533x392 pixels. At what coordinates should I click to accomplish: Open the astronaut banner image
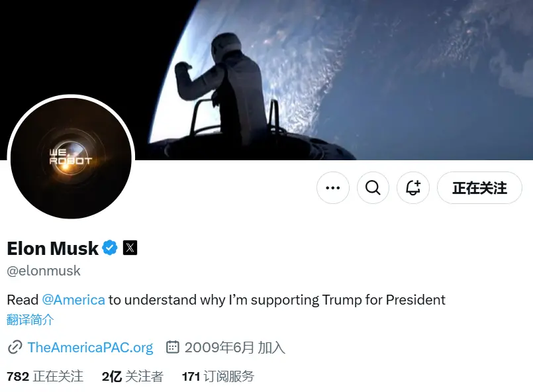click(331, 73)
